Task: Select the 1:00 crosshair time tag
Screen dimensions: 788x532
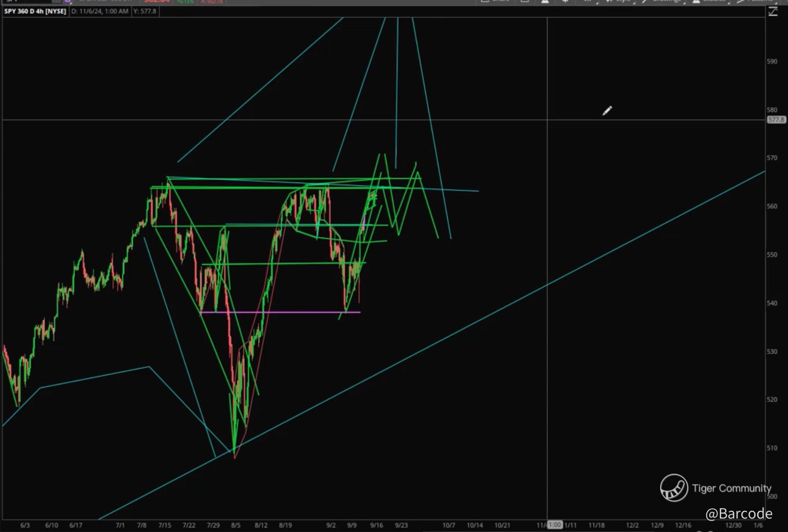Action: [555, 525]
